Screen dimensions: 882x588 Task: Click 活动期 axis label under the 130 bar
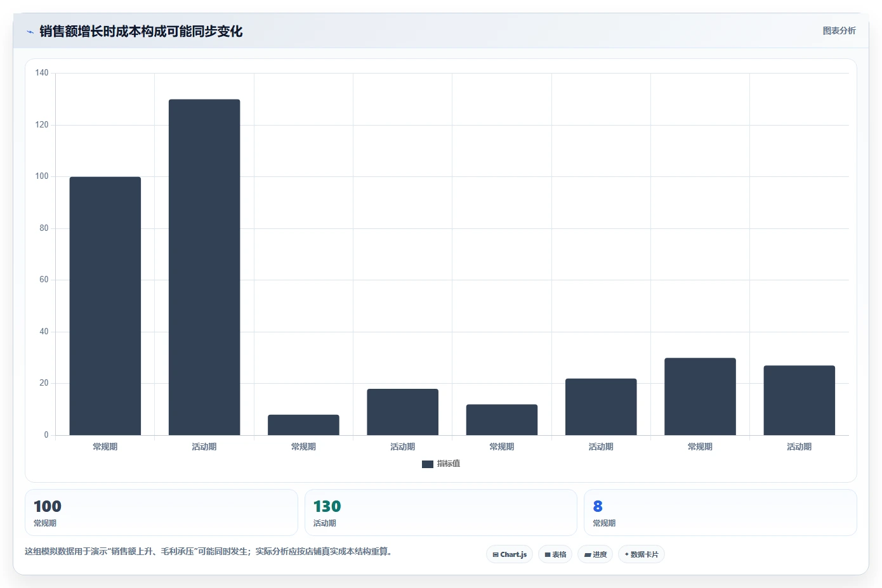(x=204, y=447)
